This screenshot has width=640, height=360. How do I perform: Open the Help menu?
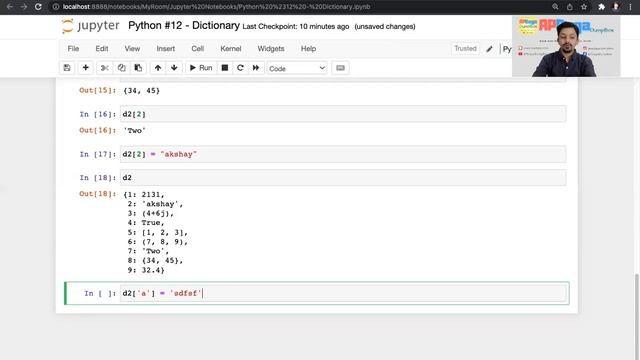pyautogui.click(x=308, y=49)
